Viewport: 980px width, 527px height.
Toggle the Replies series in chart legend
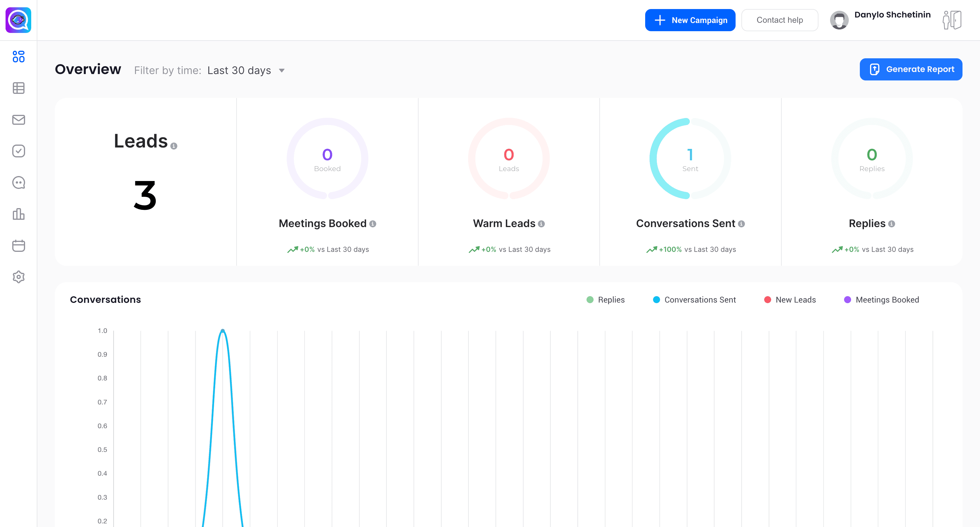pyautogui.click(x=606, y=300)
